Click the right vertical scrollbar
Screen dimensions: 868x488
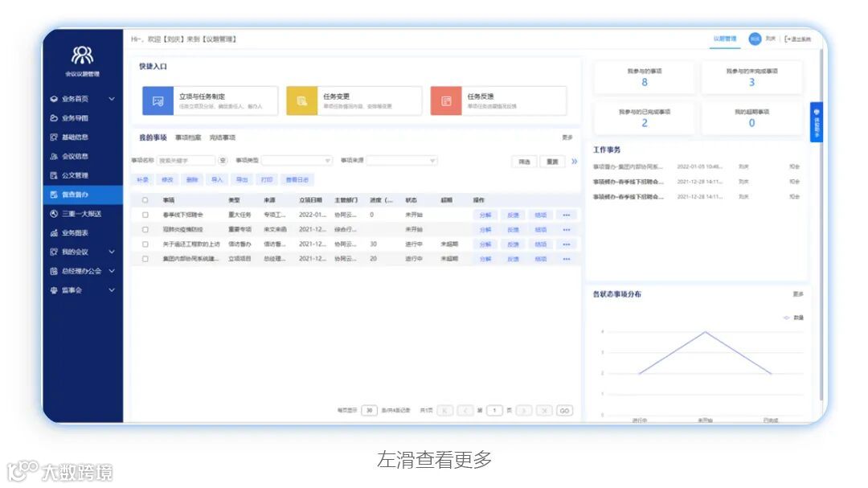(821, 223)
